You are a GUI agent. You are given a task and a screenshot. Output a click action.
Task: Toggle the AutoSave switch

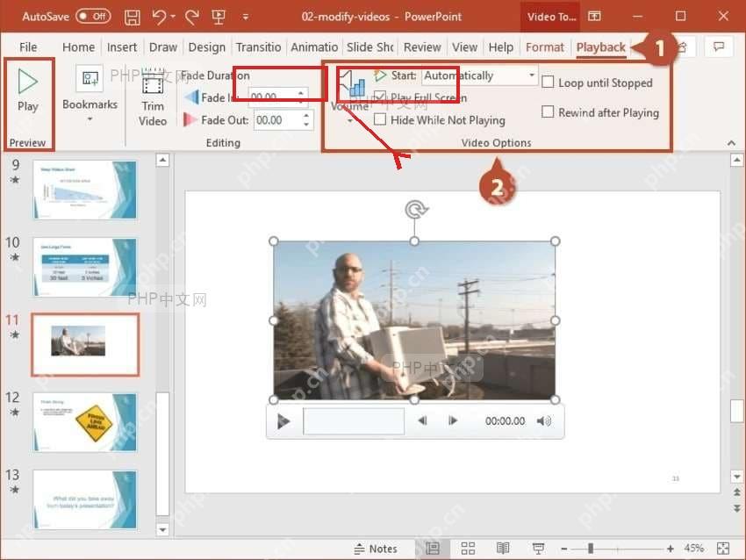click(93, 17)
